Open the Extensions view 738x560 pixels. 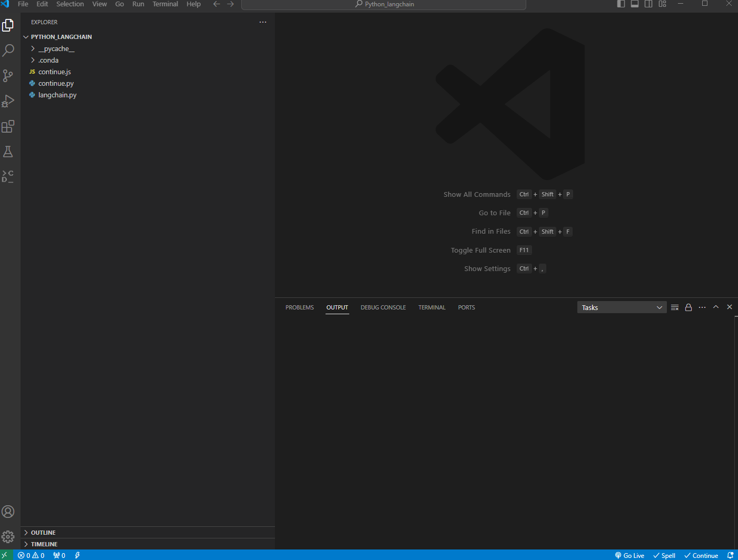point(8,126)
